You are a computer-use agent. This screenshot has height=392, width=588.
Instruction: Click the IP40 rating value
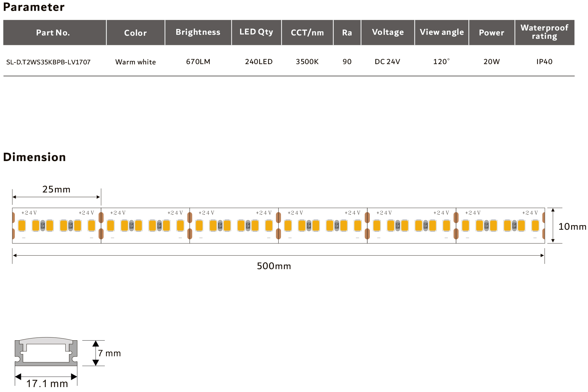(x=544, y=62)
